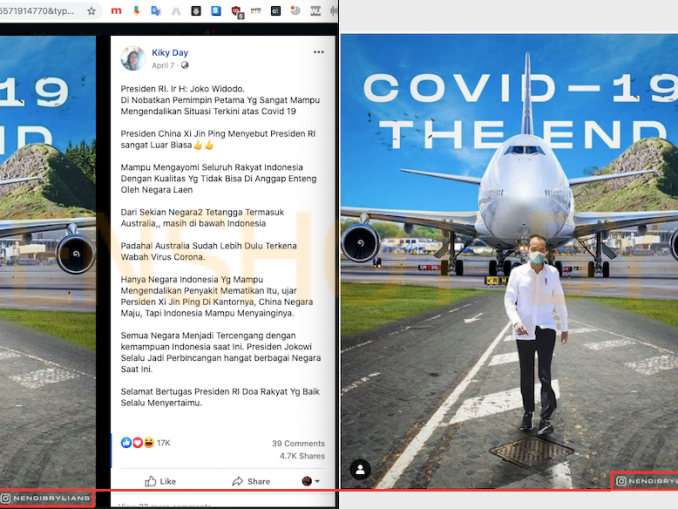Viewport: 678px width, 509px height.
Task: Open the Google Translate extension
Action: (156, 11)
